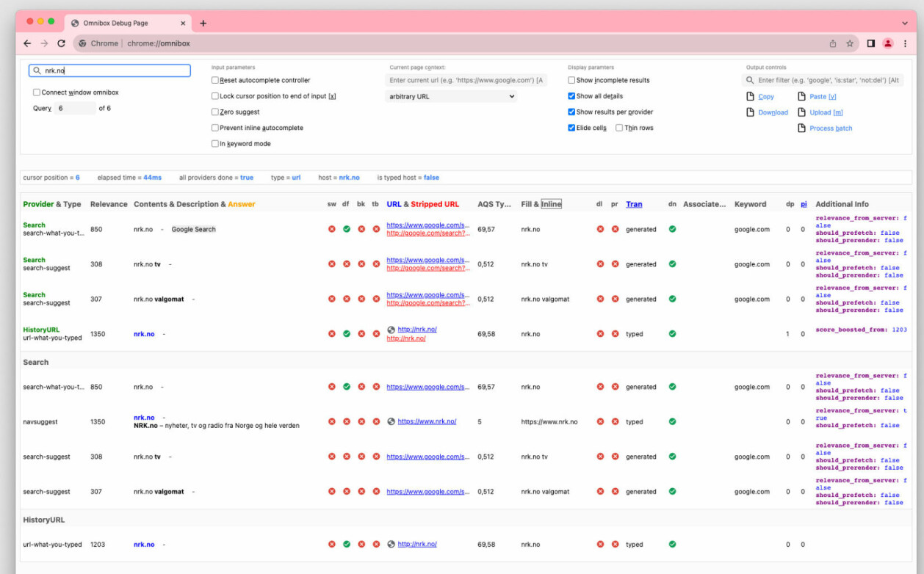This screenshot has height=574, width=924.
Task: Click the Additional Info column header
Action: pos(842,204)
